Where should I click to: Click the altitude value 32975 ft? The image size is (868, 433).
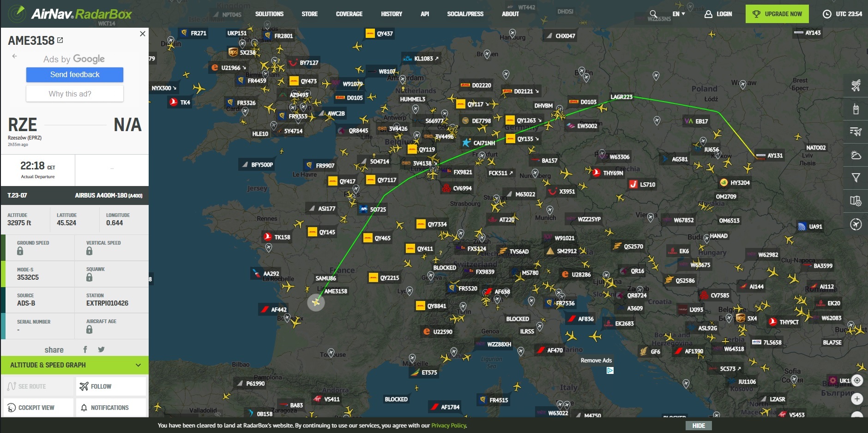pyautogui.click(x=19, y=223)
